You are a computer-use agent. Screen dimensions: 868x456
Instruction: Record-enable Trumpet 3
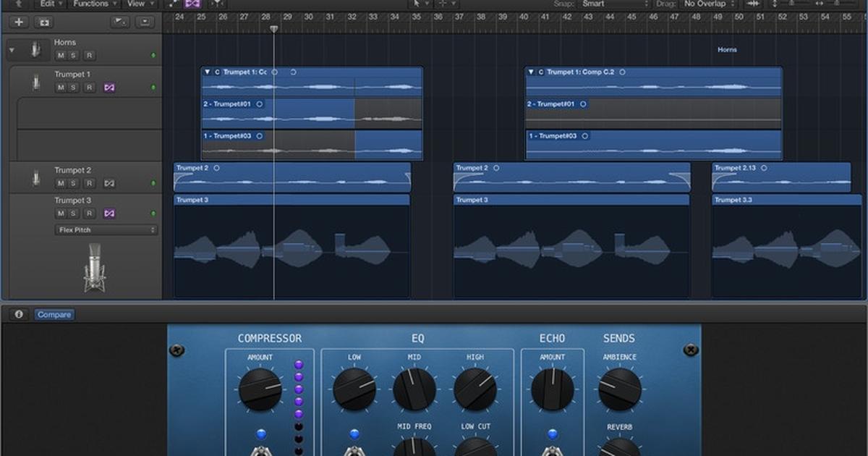88,214
